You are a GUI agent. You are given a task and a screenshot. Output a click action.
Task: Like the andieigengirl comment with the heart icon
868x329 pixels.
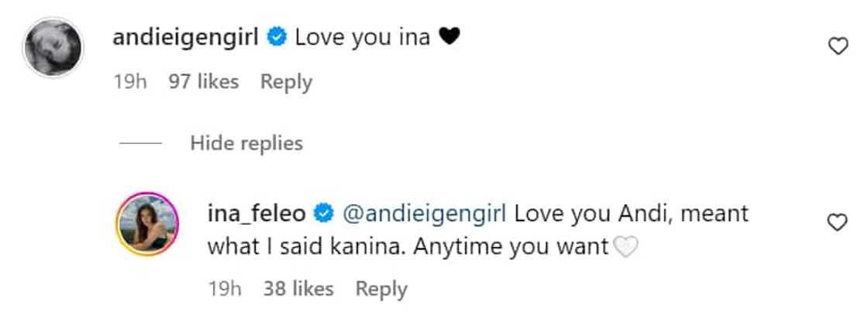tap(838, 47)
